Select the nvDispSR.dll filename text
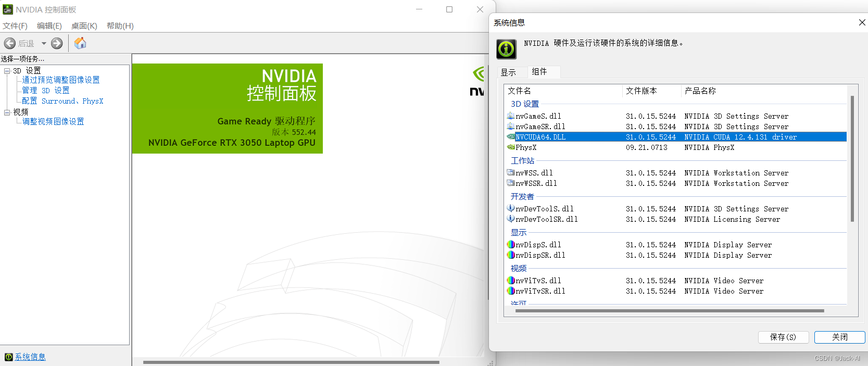Viewport: 868px width, 366px height. pos(540,255)
